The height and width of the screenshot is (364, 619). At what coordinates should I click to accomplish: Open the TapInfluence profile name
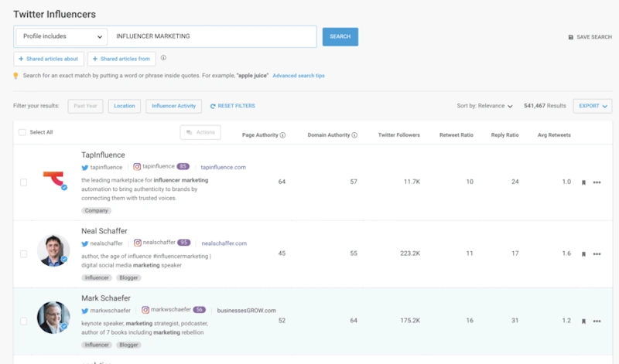[103, 155]
